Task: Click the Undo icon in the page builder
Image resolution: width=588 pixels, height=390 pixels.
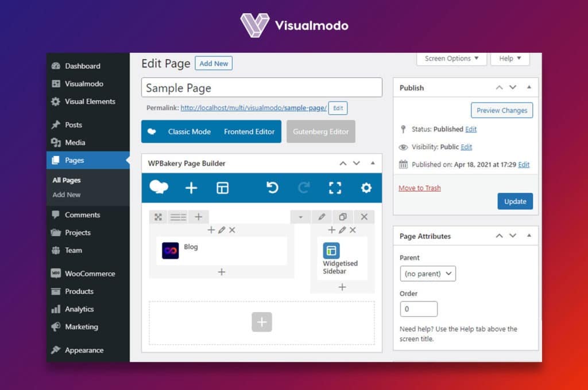Action: 272,188
